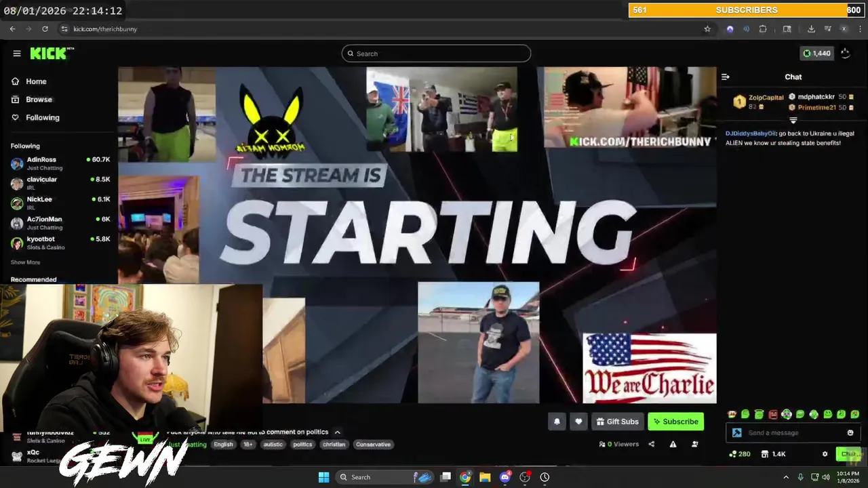Viewport: 868px width, 488px height.
Task: Click the 280 channel points counter
Action: pyautogui.click(x=739, y=454)
